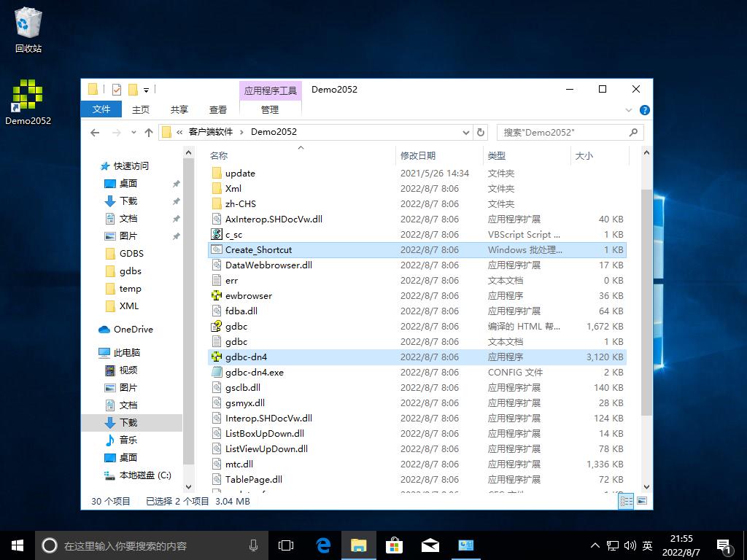This screenshot has width=747, height=560.
Task: Select the ewbrowser application icon
Action: 216,296
